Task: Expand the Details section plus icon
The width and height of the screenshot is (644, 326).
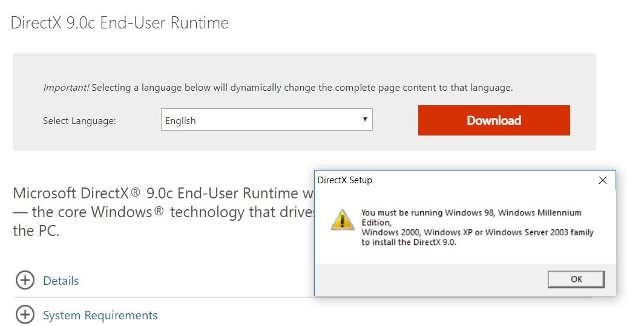Action: (x=25, y=280)
